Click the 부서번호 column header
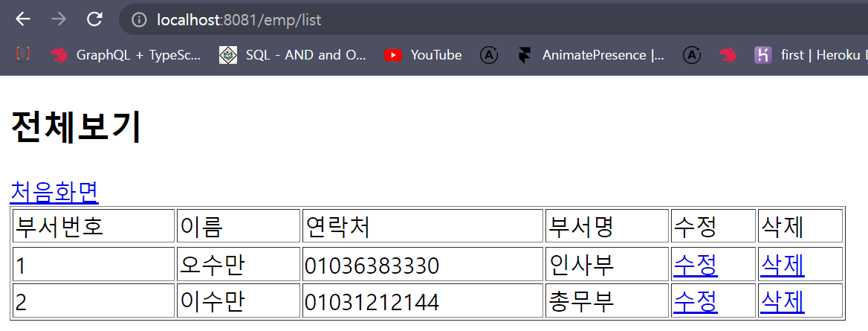This screenshot has height=331, width=868. click(94, 226)
